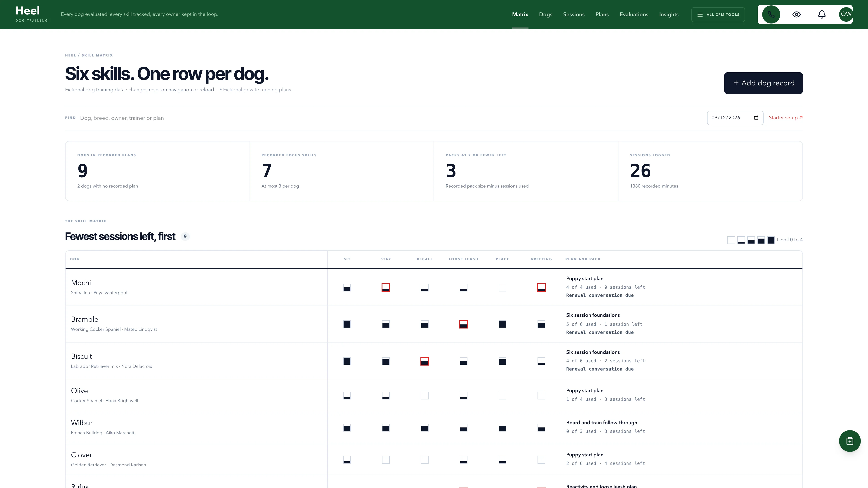Click the level 0 empty legend swatch
This screenshot has width=868, height=488.
tap(731, 240)
